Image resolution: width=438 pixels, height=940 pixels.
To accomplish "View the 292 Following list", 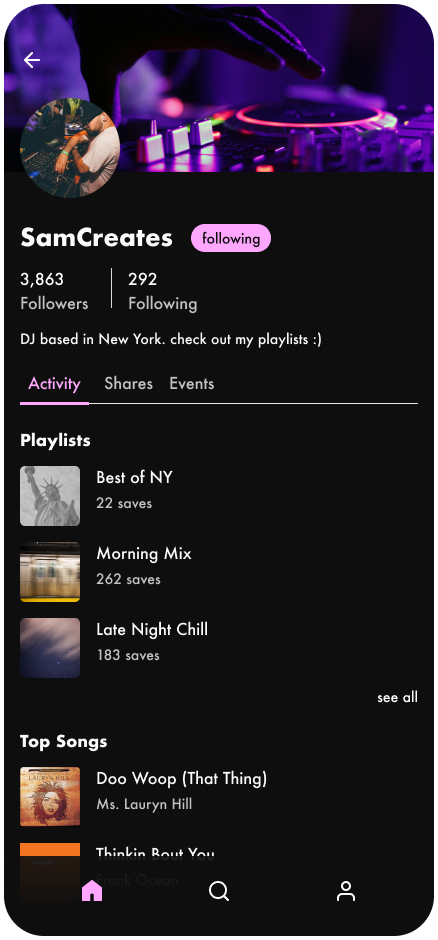I will (x=162, y=291).
